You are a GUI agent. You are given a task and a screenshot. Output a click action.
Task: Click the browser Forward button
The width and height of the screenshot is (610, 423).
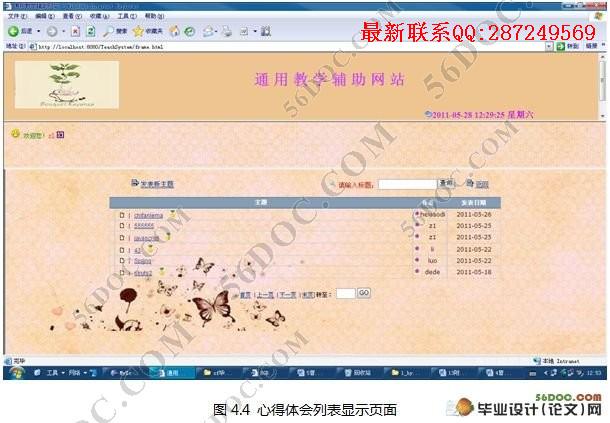click(x=52, y=32)
